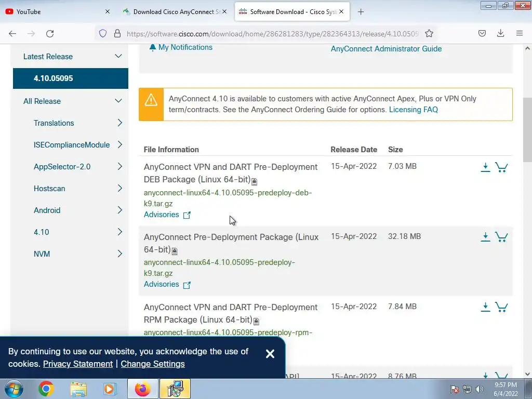Download the 7.03 MB DEB package
The height and width of the screenshot is (399, 532).
click(486, 167)
